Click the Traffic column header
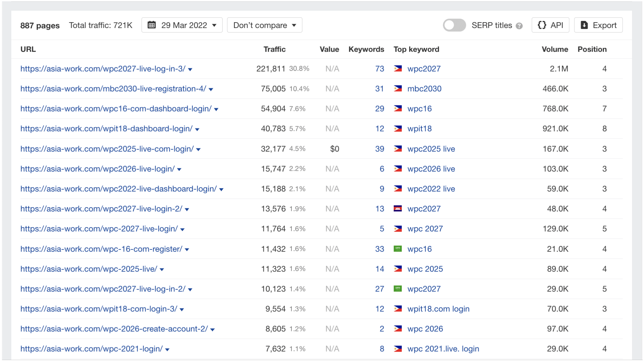The width and height of the screenshot is (644, 362). click(x=274, y=49)
